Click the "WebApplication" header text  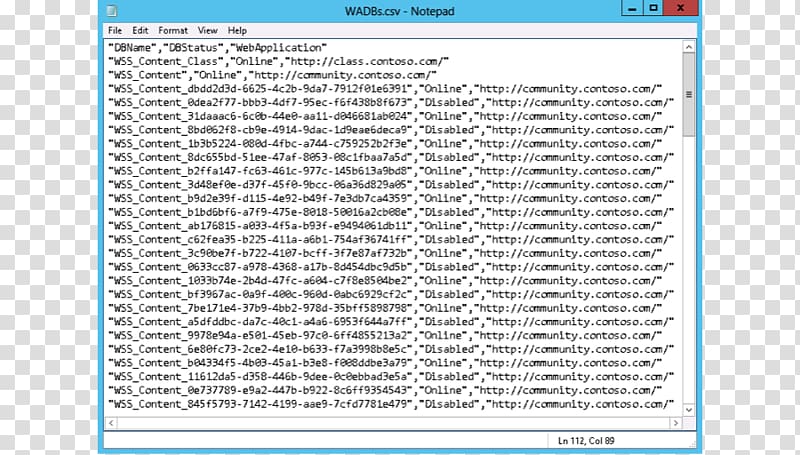(279, 47)
